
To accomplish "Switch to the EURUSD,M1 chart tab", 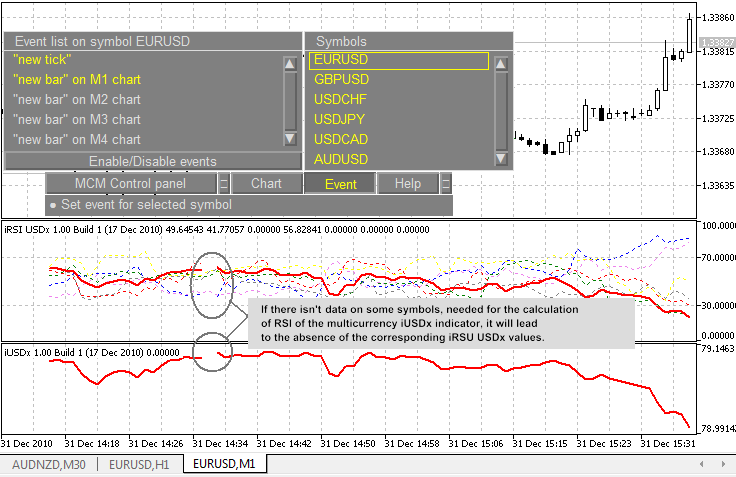I will tap(224, 464).
